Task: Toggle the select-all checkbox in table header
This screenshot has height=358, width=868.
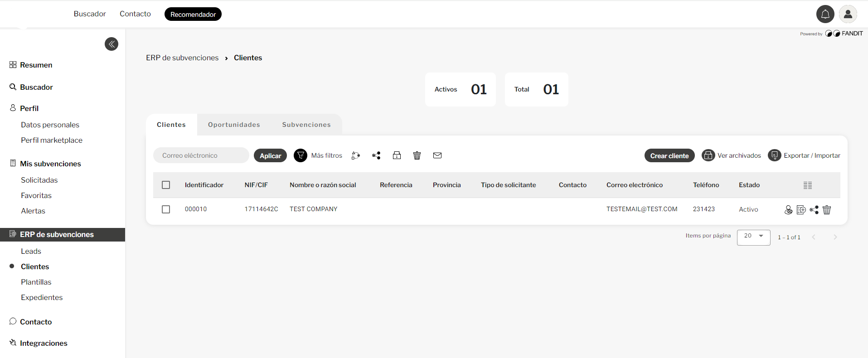Action: 166,185
